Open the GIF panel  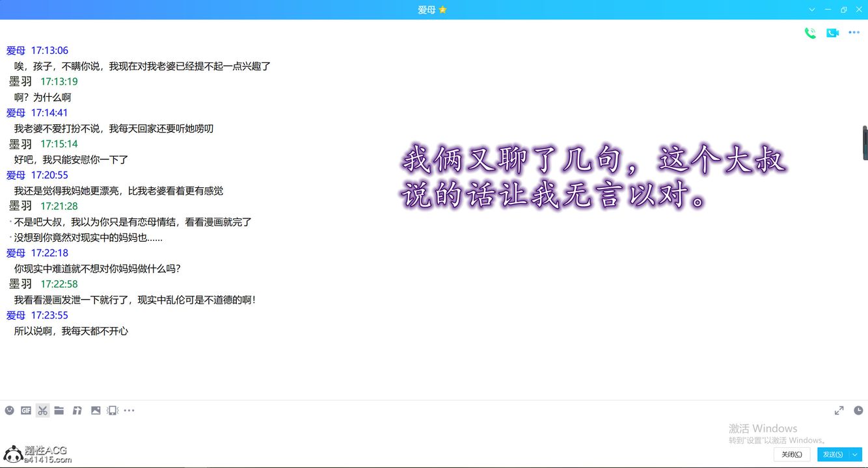(x=25, y=410)
